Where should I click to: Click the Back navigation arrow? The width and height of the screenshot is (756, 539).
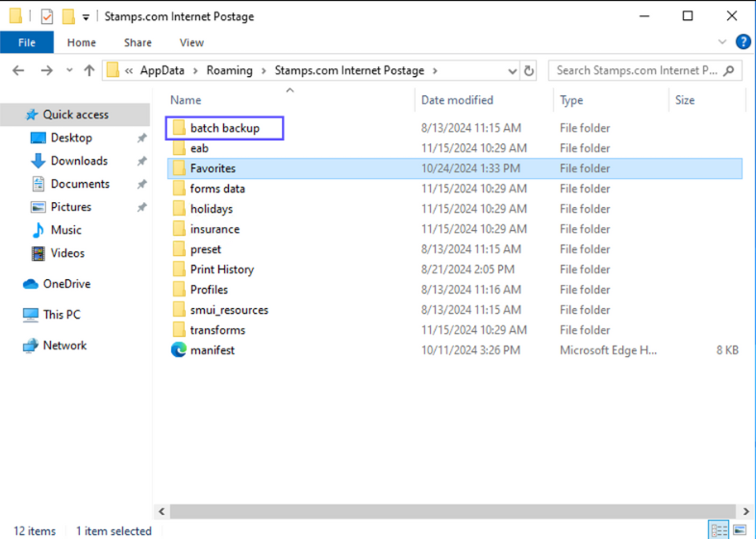click(18, 70)
